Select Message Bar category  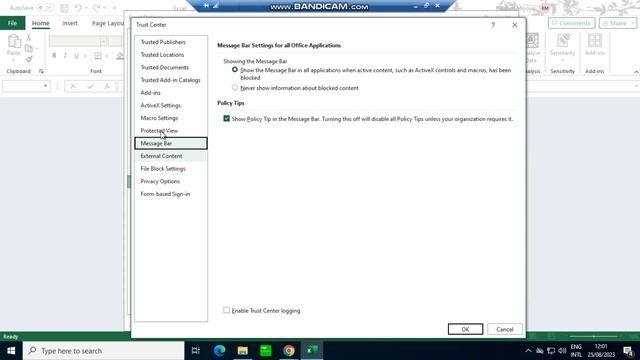pyautogui.click(x=171, y=143)
